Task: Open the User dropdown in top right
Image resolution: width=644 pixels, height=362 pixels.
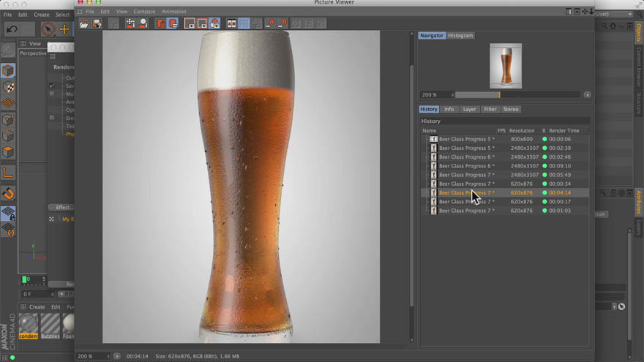Action: point(613,14)
